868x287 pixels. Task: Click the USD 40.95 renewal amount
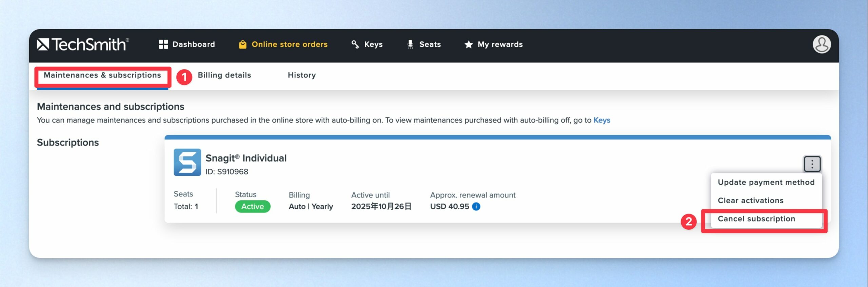coord(450,206)
